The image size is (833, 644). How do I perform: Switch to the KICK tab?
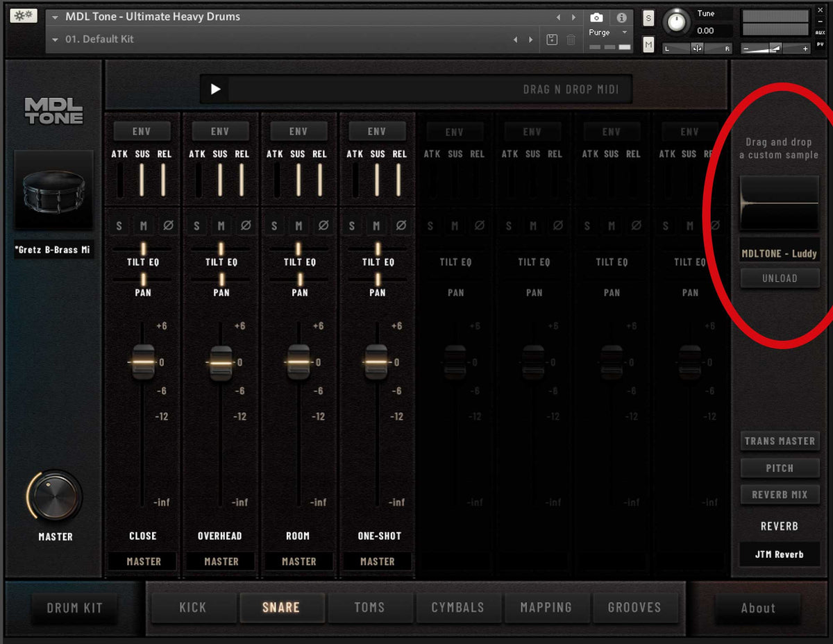coord(192,607)
